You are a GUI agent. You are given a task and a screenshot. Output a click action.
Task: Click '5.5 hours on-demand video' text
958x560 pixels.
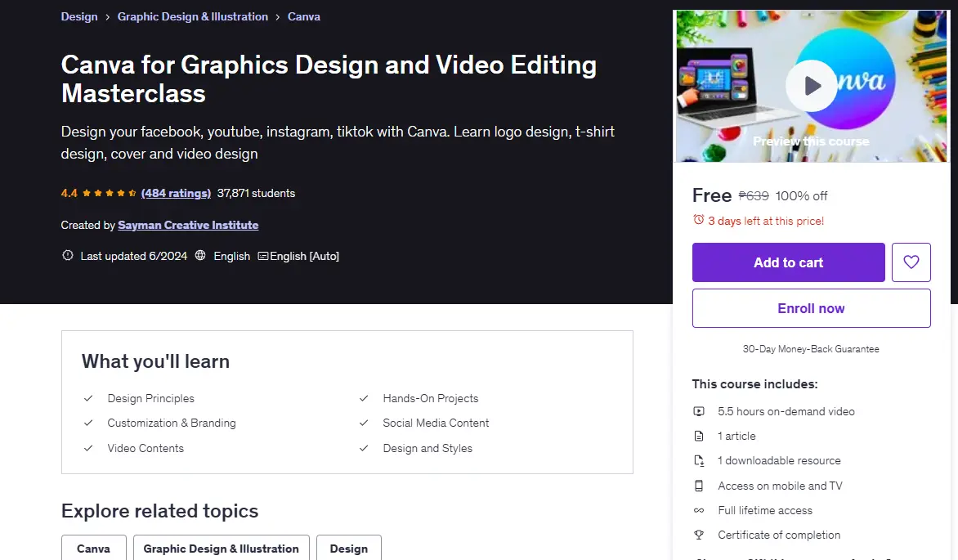pyautogui.click(x=786, y=411)
